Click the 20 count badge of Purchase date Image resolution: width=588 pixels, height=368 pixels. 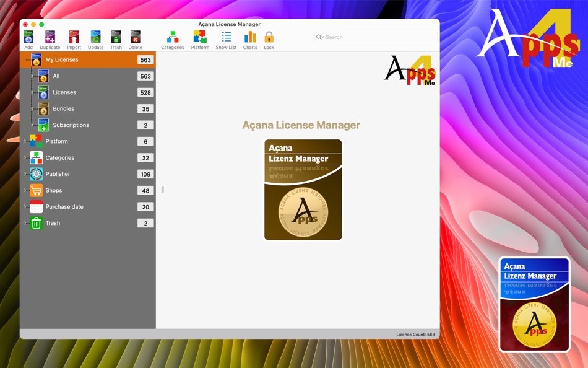pyautogui.click(x=145, y=207)
